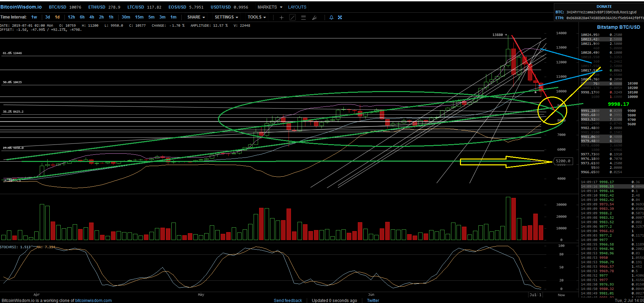Click the Send feedback link
The image size is (644, 303).
[x=288, y=300]
